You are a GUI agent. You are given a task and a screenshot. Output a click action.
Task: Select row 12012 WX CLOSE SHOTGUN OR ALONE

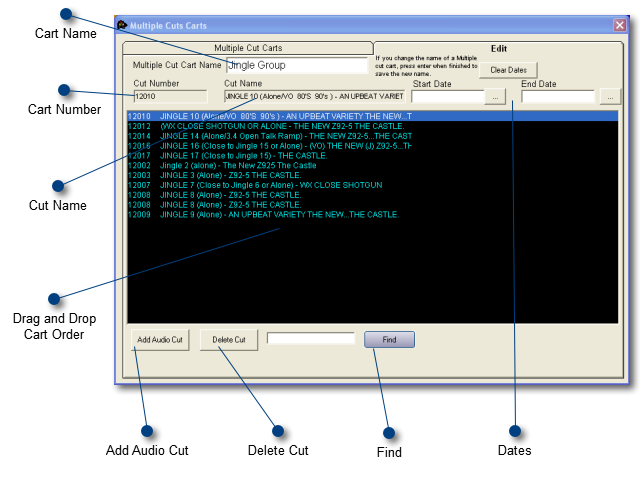pos(373,126)
